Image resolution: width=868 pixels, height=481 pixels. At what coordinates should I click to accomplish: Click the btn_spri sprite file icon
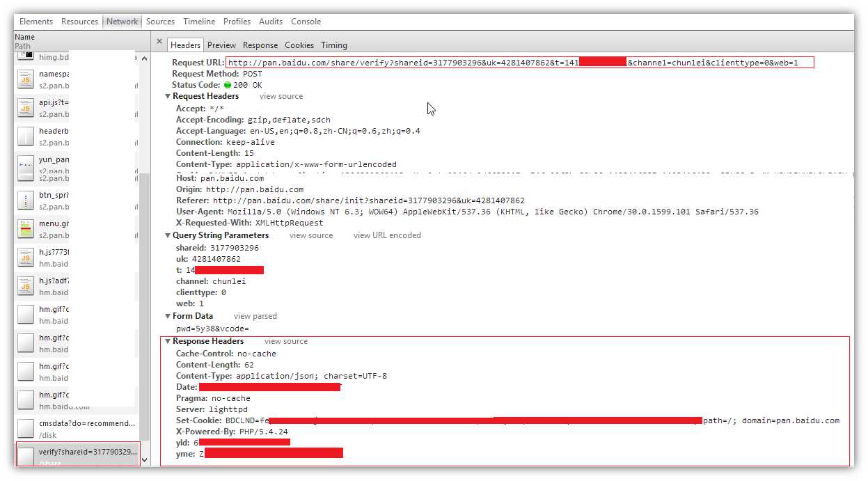coord(26,200)
